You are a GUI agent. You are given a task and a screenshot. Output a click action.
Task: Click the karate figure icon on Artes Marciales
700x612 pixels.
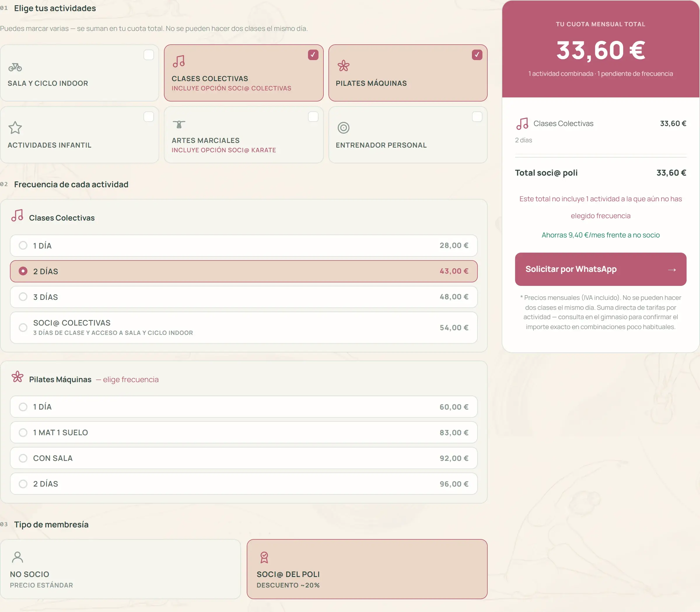click(178, 124)
